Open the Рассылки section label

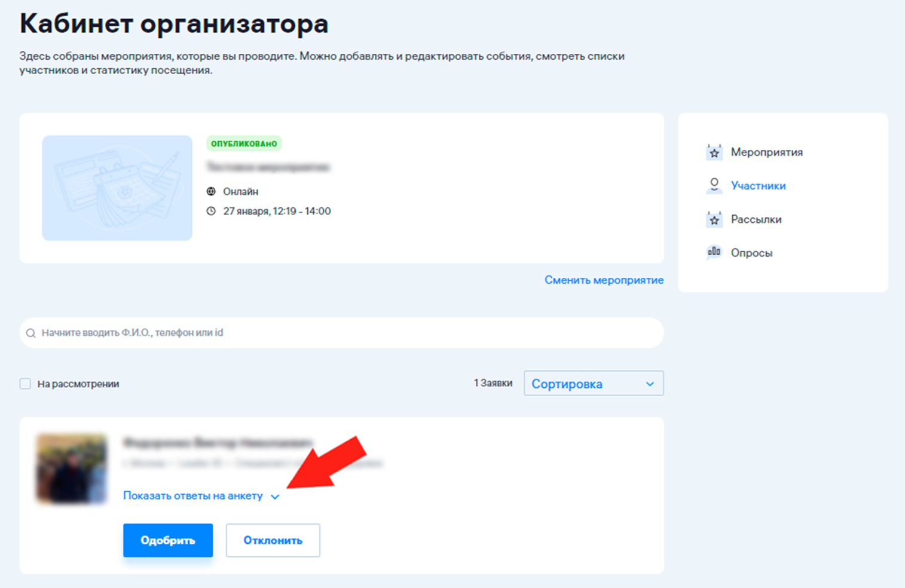tap(756, 219)
